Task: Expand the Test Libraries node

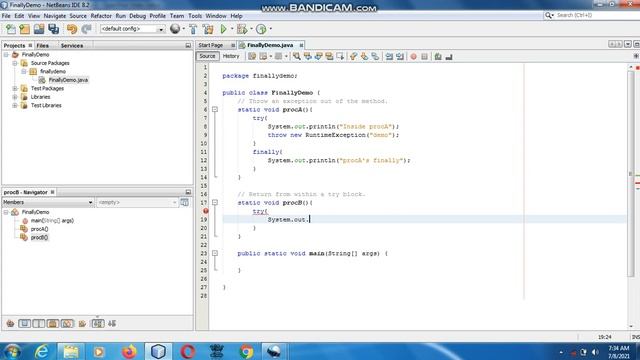Action: point(15,106)
